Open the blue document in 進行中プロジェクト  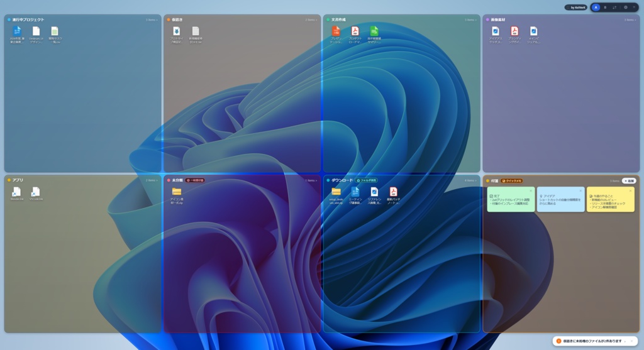tap(17, 35)
